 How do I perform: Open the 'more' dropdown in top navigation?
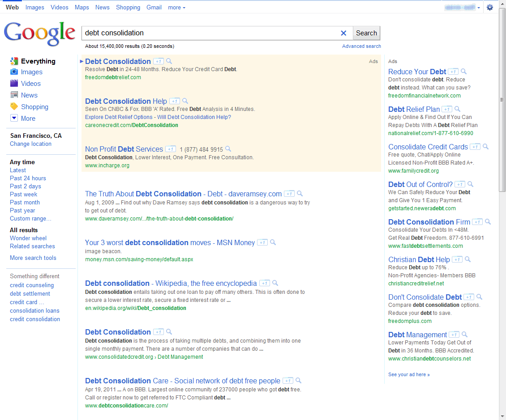(x=176, y=8)
